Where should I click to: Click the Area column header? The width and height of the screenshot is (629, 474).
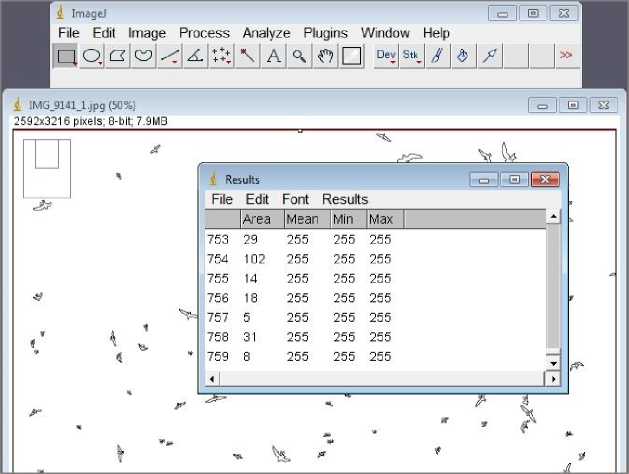[262, 219]
